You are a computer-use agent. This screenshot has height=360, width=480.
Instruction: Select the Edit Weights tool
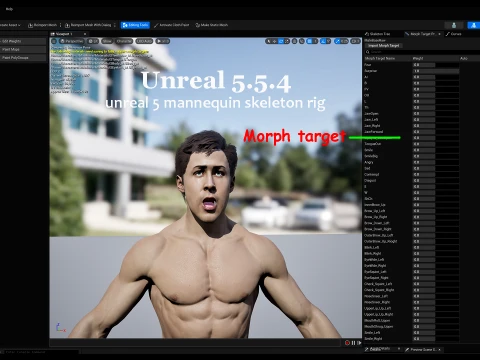point(23,41)
